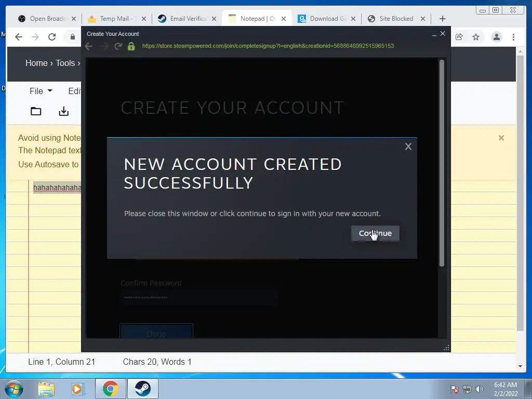Dismiss the yellow notice with its X
This screenshot has width=532, height=399.
pyautogui.click(x=501, y=138)
